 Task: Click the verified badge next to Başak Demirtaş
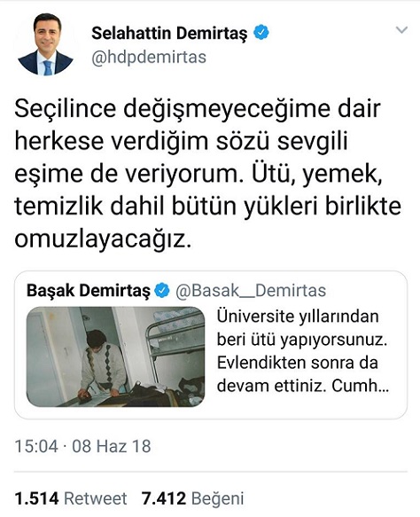162,291
